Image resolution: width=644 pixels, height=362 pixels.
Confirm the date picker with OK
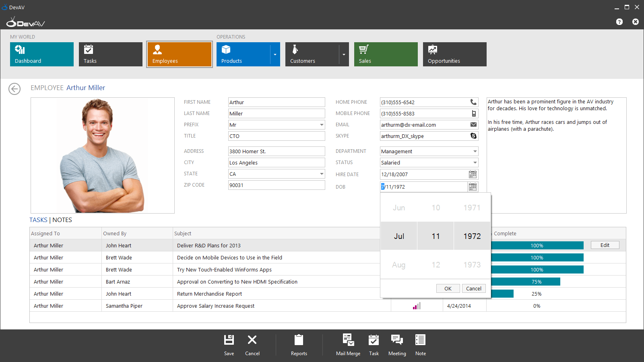tap(448, 288)
